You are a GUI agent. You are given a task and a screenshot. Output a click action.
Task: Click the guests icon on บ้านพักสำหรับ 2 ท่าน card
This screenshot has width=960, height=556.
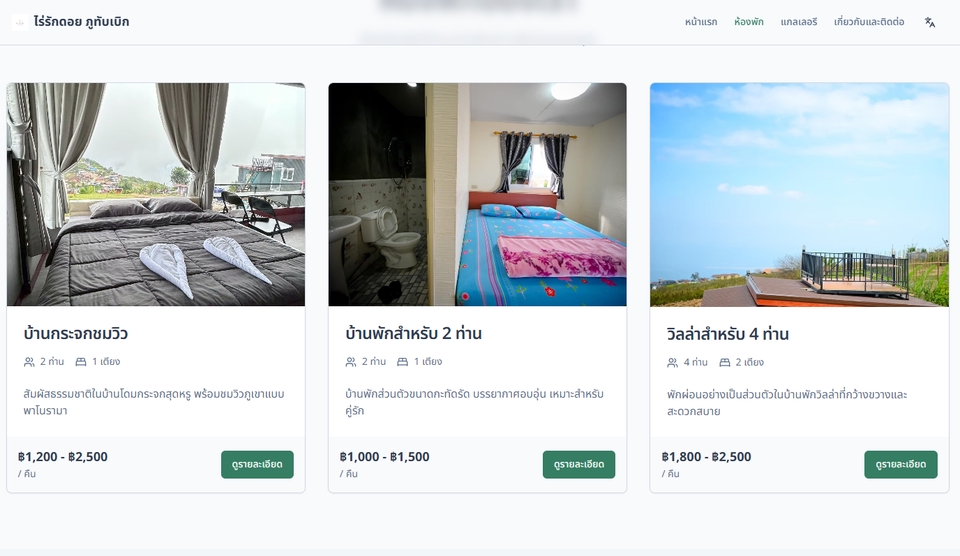pos(351,362)
